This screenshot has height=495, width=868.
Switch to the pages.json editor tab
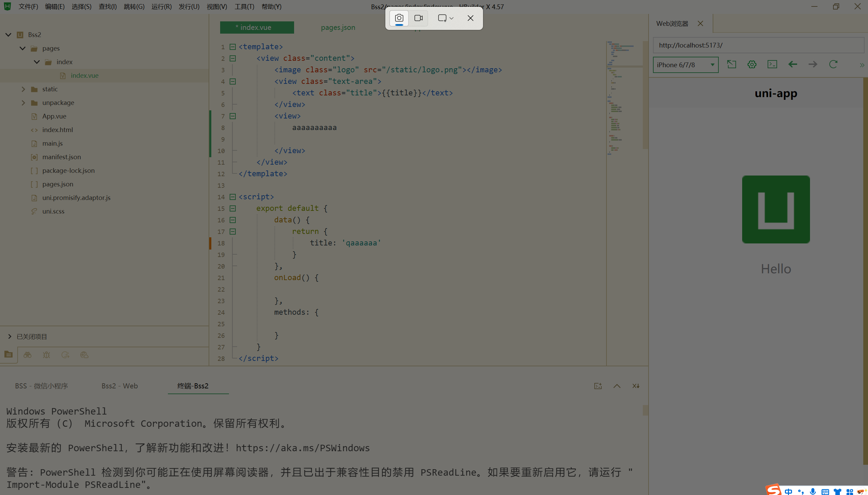point(338,27)
